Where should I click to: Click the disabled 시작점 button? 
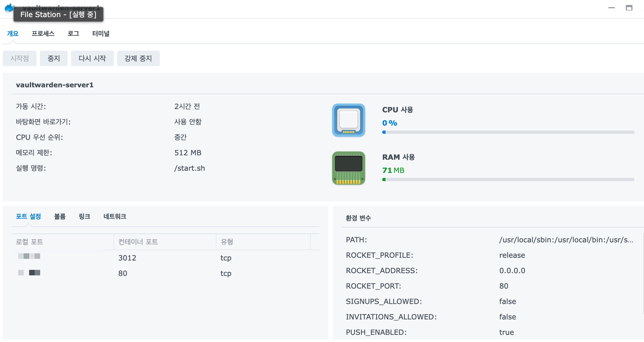pyautogui.click(x=20, y=58)
